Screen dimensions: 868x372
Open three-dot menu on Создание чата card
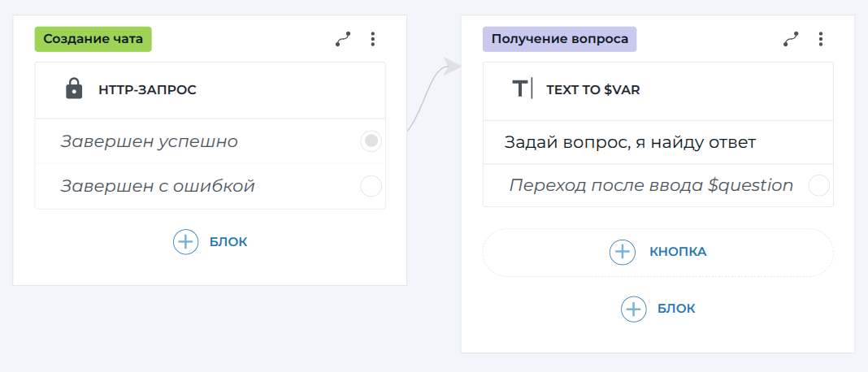click(373, 39)
